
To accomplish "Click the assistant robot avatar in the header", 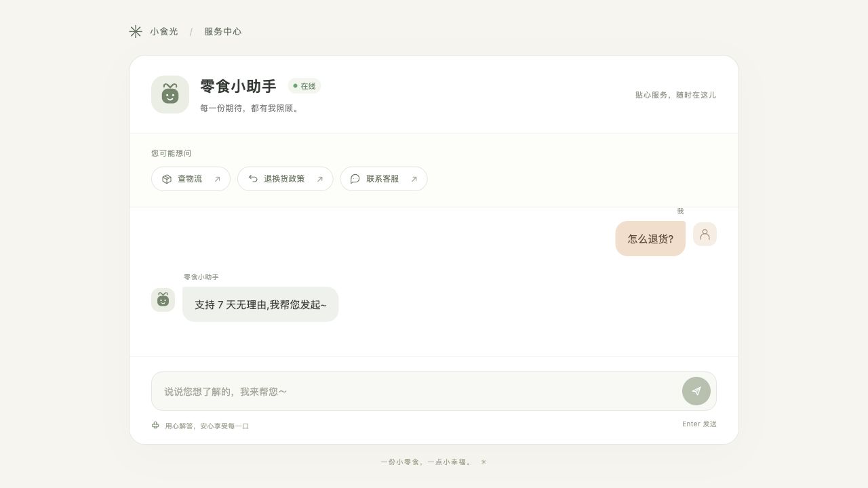I will [170, 94].
